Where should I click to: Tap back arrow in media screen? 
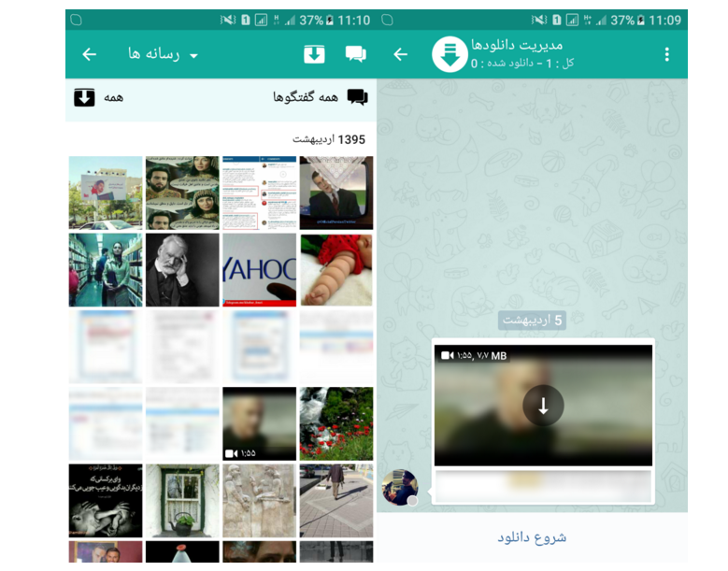click(90, 54)
